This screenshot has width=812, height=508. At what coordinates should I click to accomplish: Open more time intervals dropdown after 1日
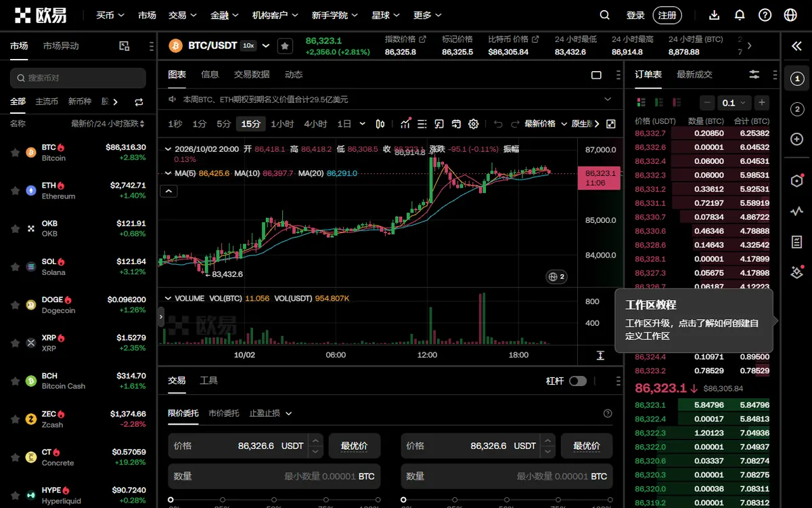(x=363, y=124)
